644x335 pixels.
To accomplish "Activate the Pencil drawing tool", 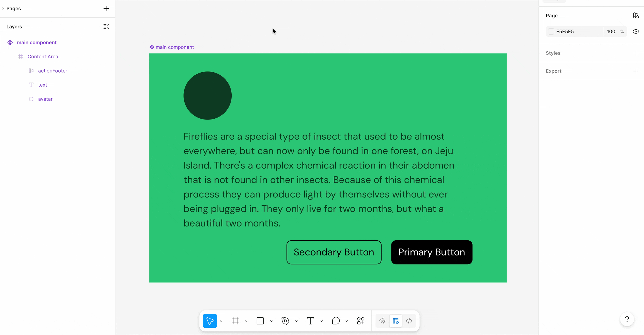I will 382,321.
